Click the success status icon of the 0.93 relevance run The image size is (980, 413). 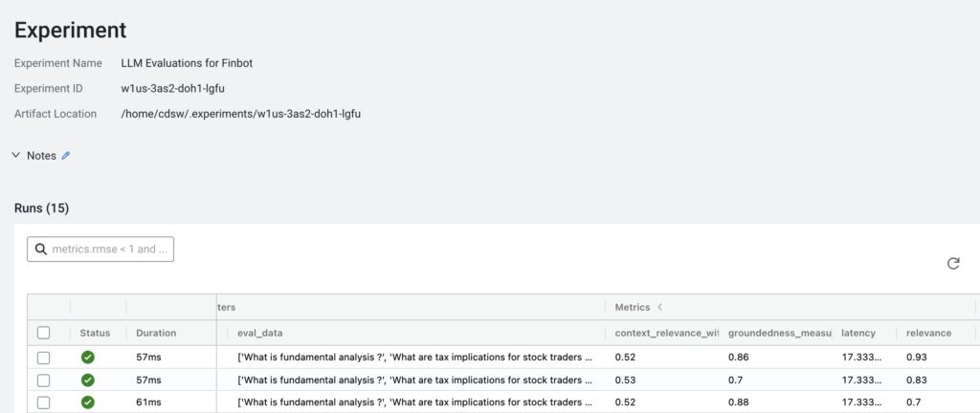[87, 358]
